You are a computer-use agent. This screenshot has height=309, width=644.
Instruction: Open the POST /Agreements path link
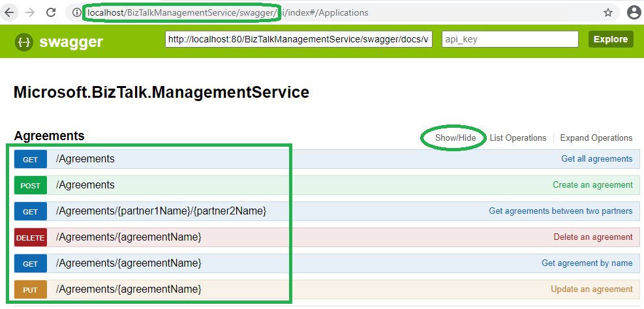click(85, 185)
